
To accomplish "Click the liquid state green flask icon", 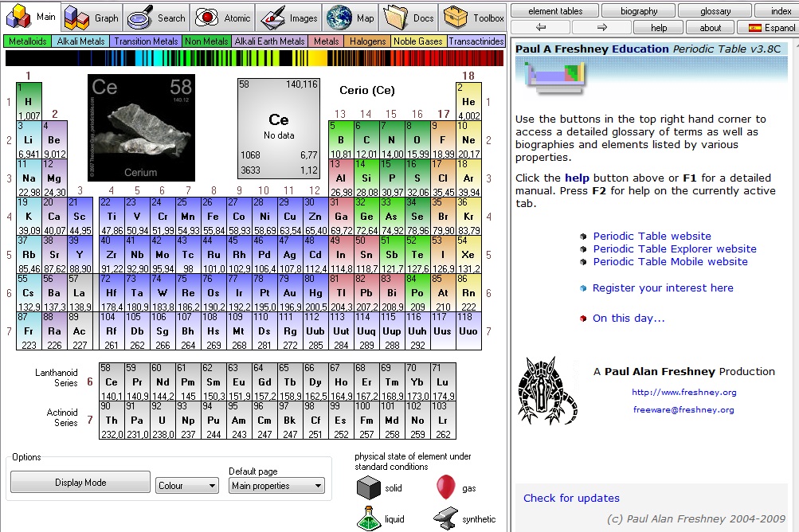I will (x=368, y=518).
